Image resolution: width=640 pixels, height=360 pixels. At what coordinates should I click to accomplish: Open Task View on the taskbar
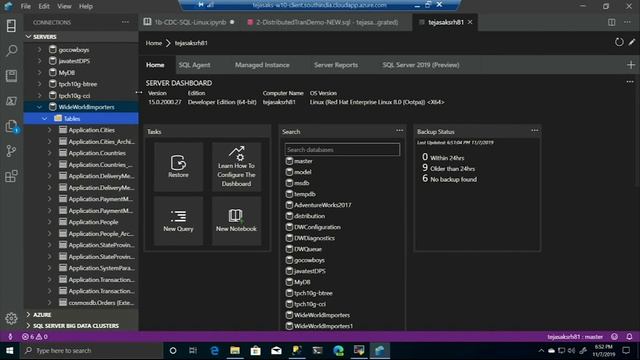[x=193, y=351]
